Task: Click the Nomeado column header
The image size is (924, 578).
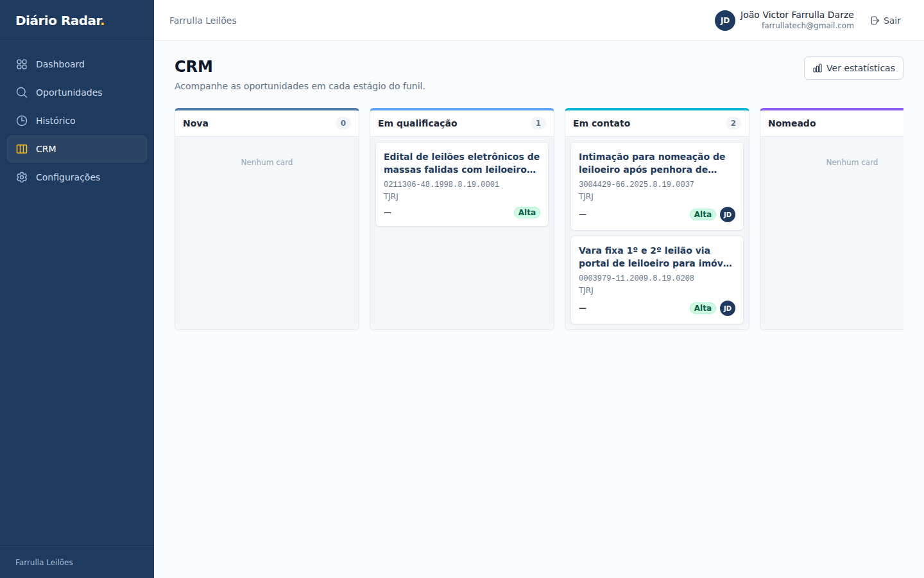Action: tap(832, 123)
